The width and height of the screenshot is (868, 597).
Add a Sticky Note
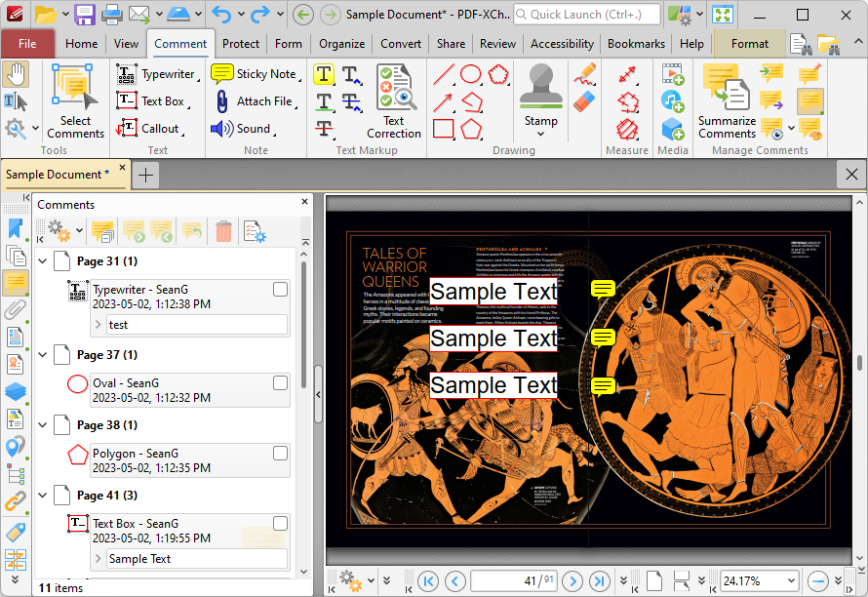click(256, 74)
